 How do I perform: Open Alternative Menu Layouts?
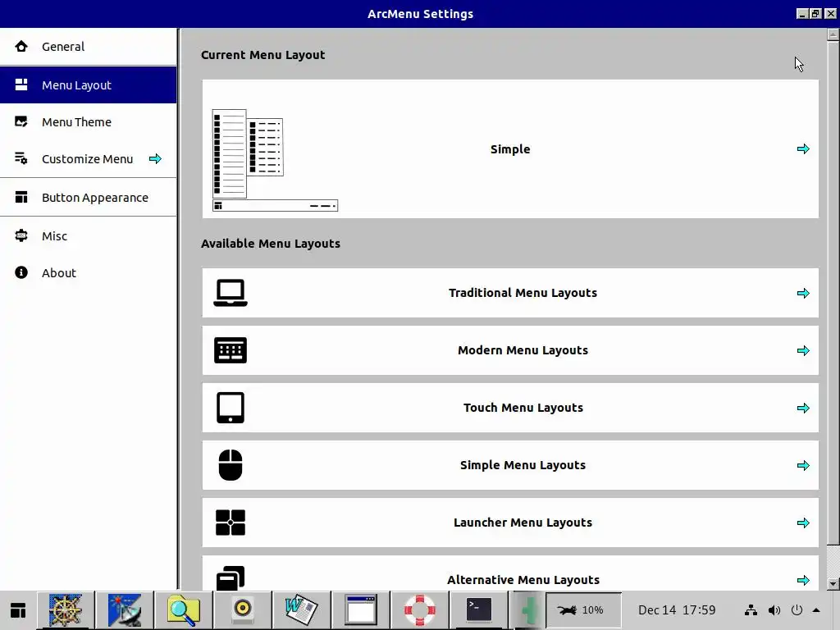pyautogui.click(x=510, y=573)
